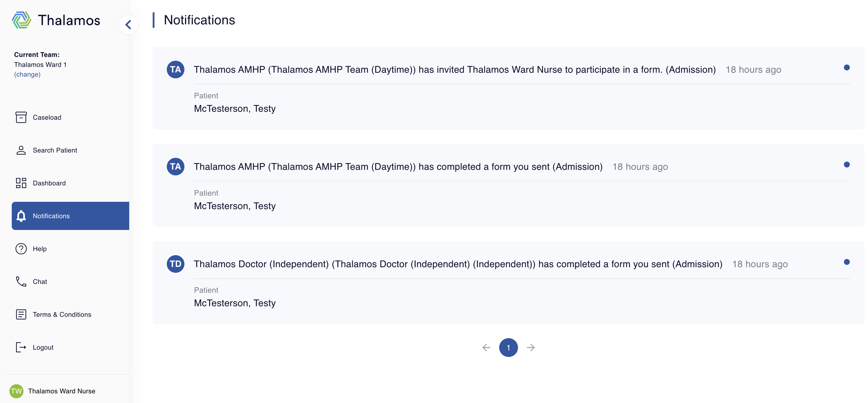Open the Caseload menu item

pos(70,118)
